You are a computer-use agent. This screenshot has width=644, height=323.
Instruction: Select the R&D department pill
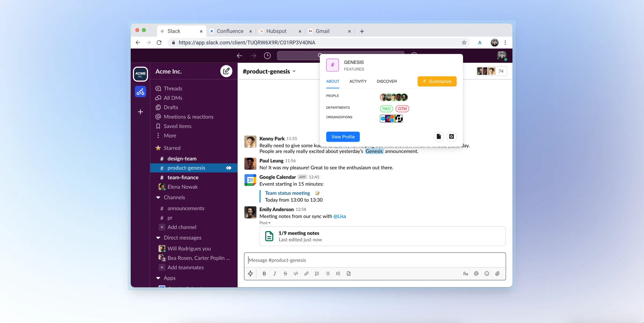coord(386,109)
